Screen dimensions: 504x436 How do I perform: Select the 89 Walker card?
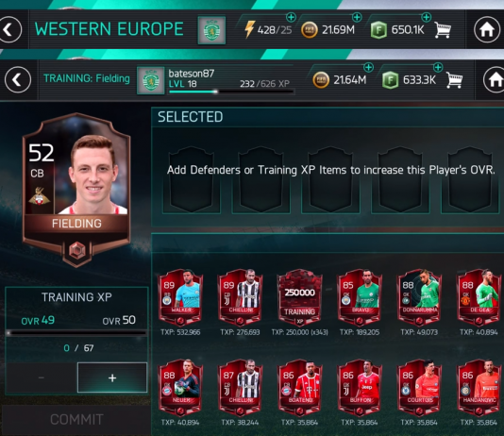click(180, 297)
